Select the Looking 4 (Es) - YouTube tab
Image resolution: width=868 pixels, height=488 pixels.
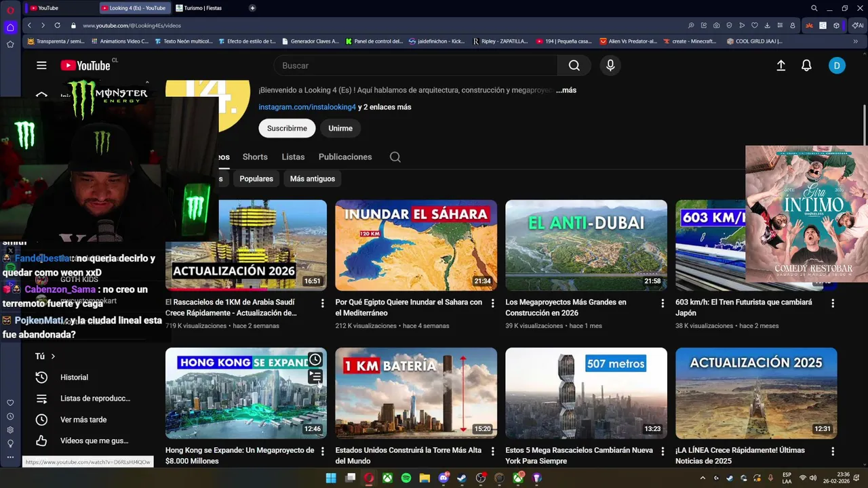[x=134, y=8]
